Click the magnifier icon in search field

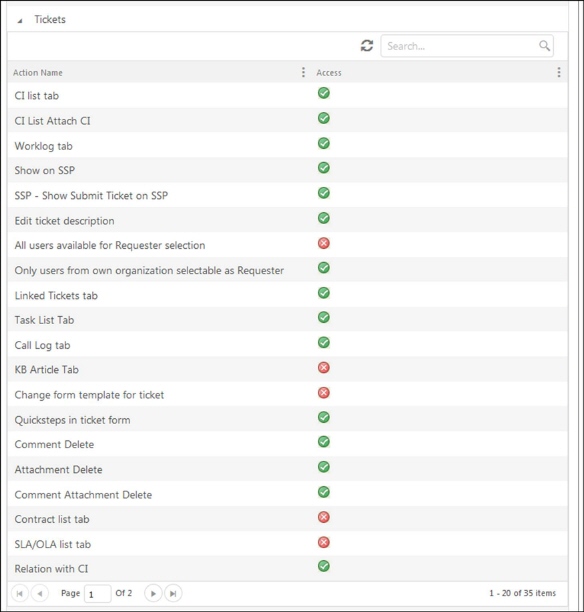pos(544,46)
